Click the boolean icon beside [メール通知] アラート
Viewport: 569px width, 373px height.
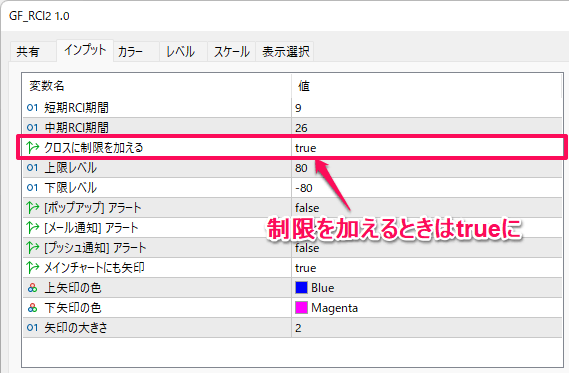tap(33, 228)
